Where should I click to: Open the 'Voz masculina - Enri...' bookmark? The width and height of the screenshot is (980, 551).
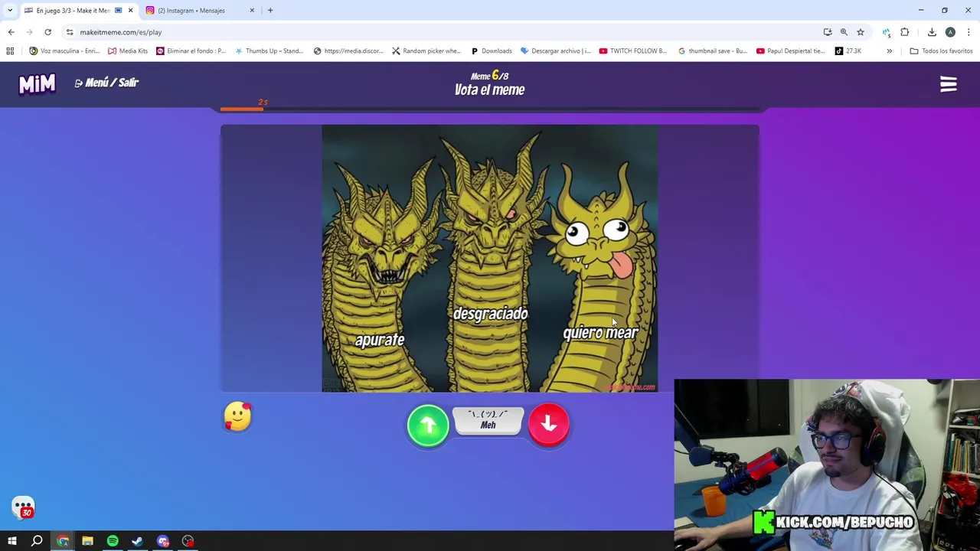[64, 51]
